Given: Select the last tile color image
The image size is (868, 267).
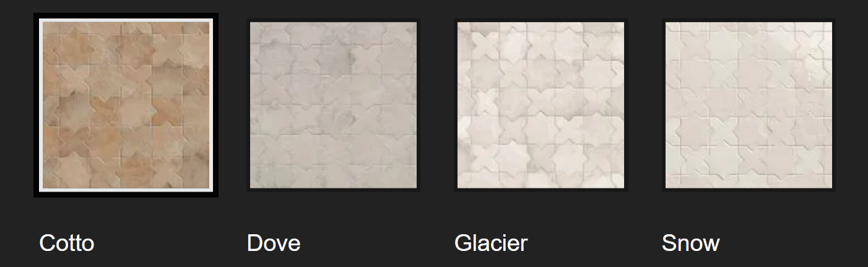Looking at the screenshot, I should 749,105.
